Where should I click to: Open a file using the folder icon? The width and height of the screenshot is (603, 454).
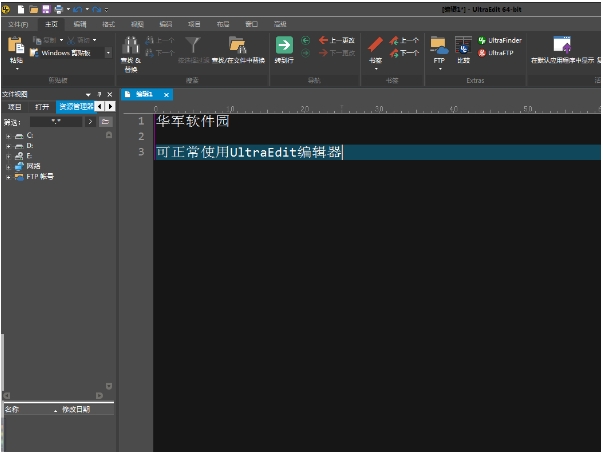[33, 9]
